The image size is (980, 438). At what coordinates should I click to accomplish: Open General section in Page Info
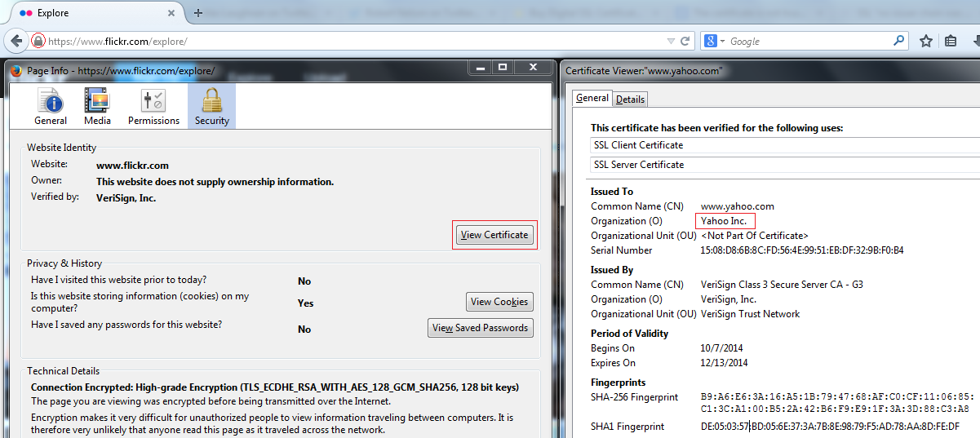coord(51,107)
